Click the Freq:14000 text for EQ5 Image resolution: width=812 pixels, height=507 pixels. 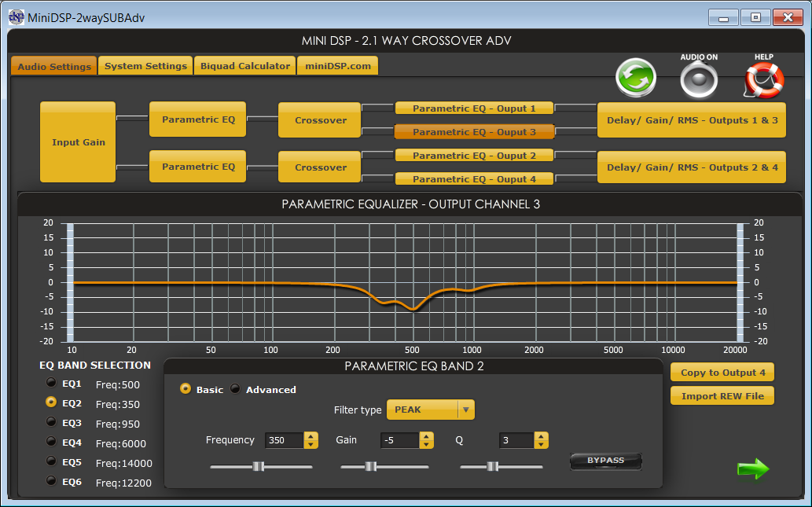click(123, 464)
